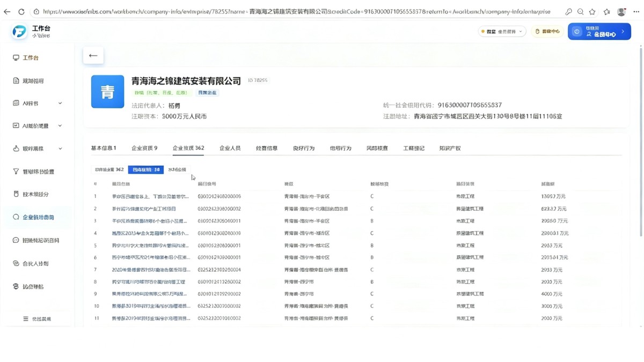Click the legal representative name 杨勇

(x=174, y=106)
